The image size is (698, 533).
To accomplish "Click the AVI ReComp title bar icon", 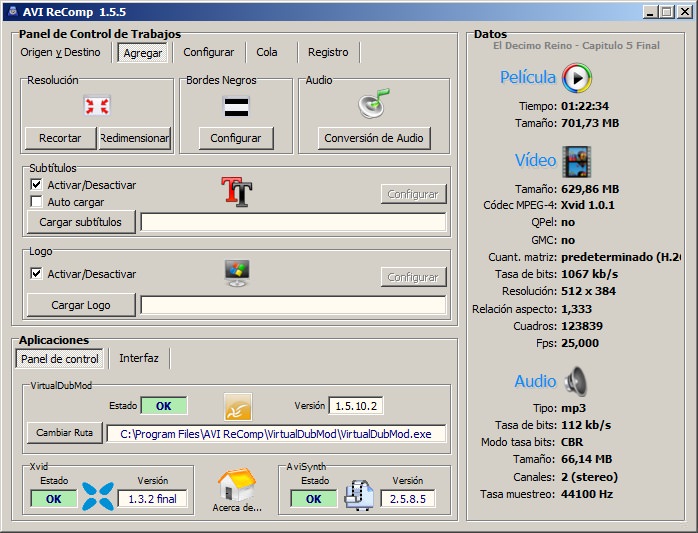I will pos(13,11).
